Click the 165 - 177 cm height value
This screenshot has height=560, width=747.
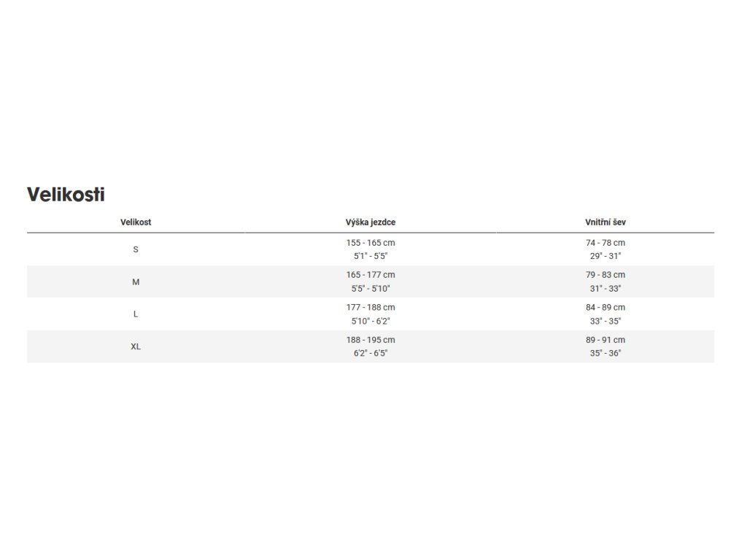click(x=371, y=275)
